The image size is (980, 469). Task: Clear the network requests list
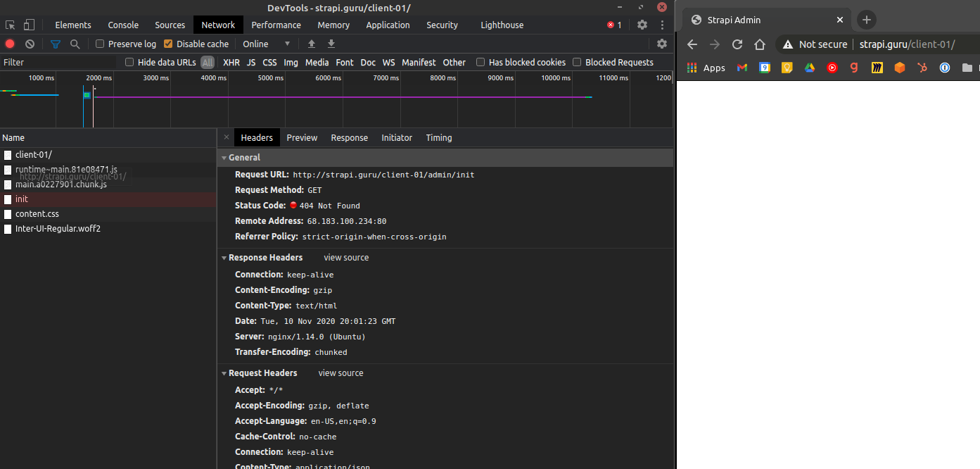coord(29,43)
